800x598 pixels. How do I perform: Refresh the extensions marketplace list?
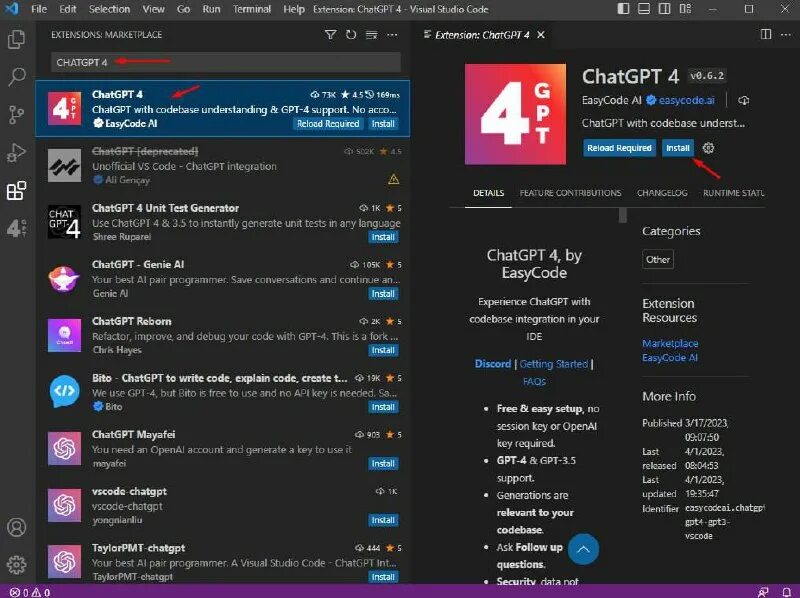(x=351, y=35)
